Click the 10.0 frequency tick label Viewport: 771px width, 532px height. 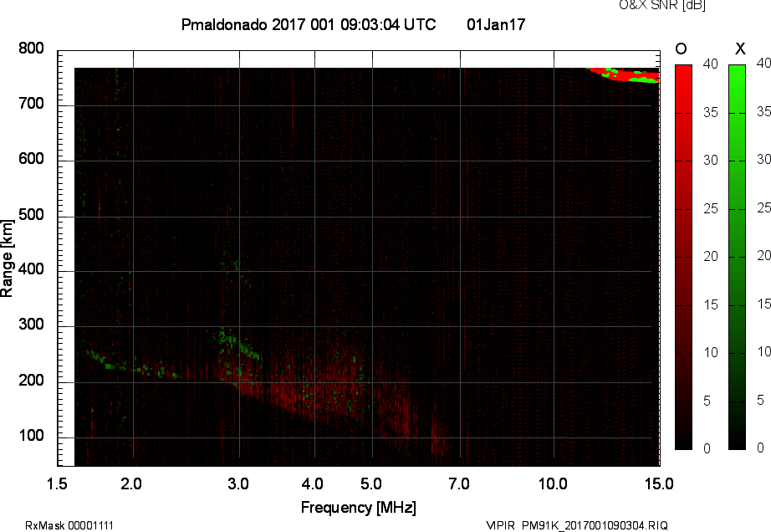pyautogui.click(x=554, y=483)
